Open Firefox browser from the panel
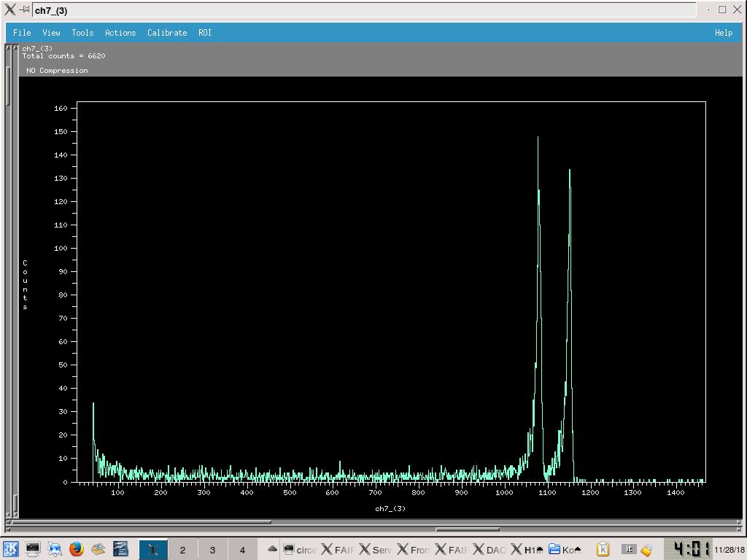This screenshot has height=560, width=747. point(77,549)
